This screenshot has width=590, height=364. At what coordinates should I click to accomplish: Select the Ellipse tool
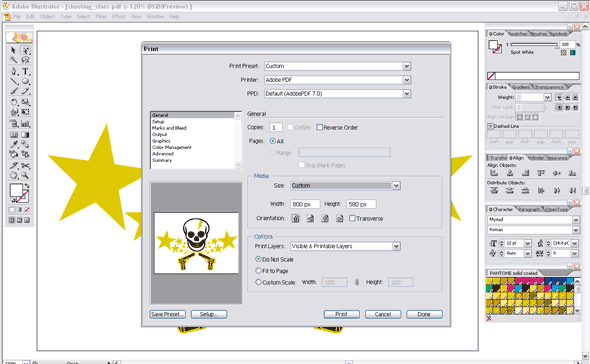coord(25,81)
